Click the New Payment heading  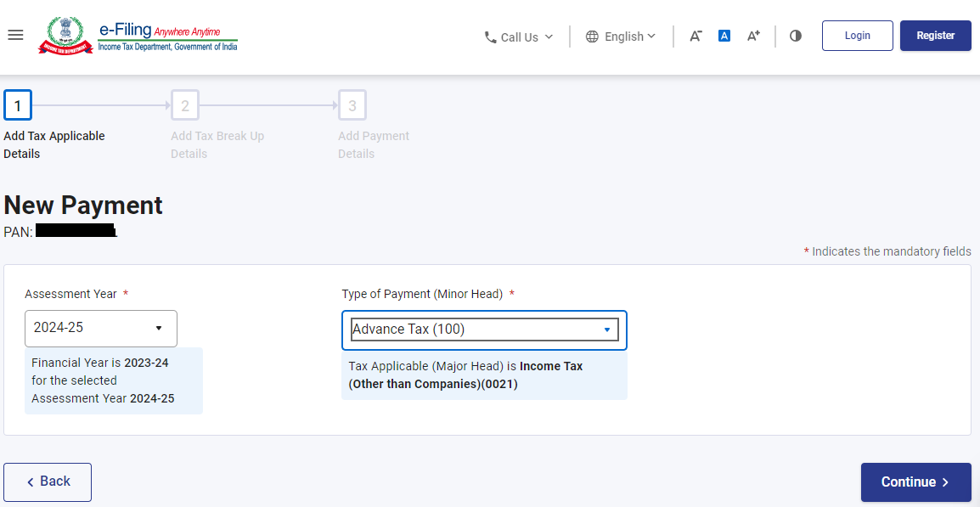[x=83, y=206]
